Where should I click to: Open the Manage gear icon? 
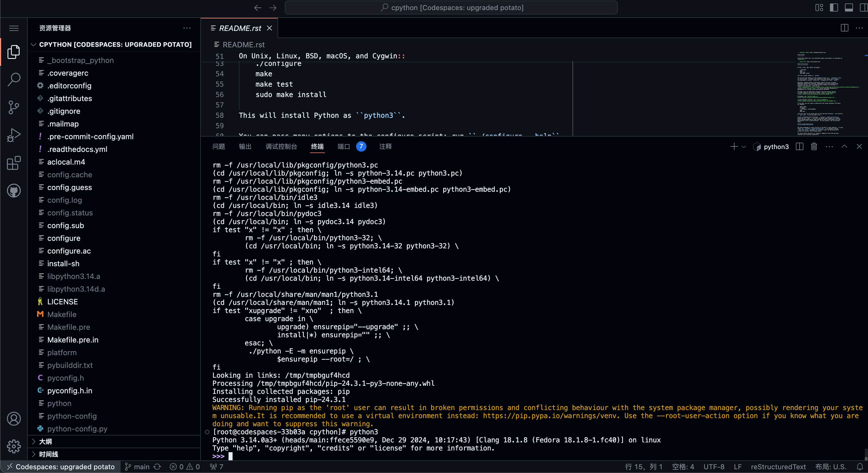(14, 446)
